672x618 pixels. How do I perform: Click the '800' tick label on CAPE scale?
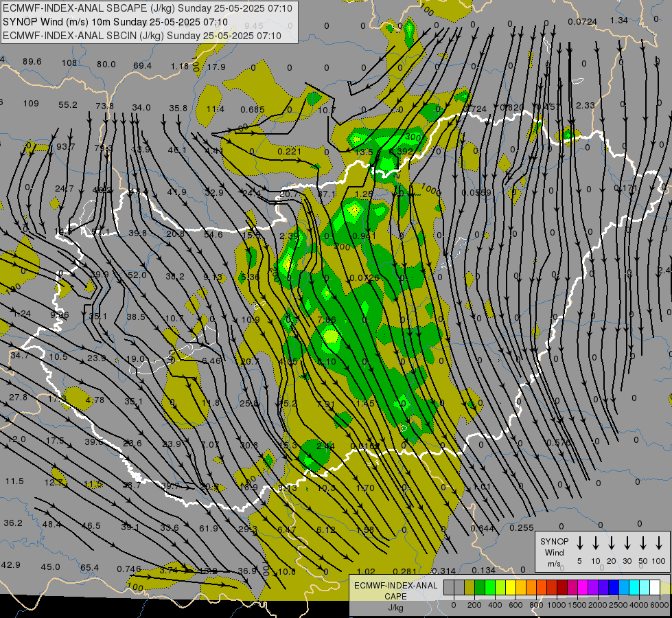536,605
